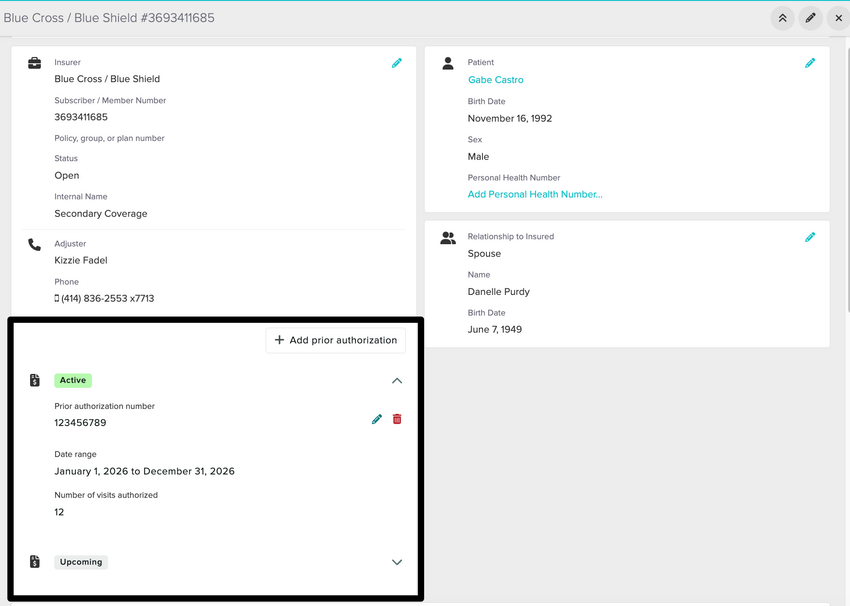The width and height of the screenshot is (850, 606).
Task: Edit Relationship to Insured with pencil icon
Action: click(810, 237)
